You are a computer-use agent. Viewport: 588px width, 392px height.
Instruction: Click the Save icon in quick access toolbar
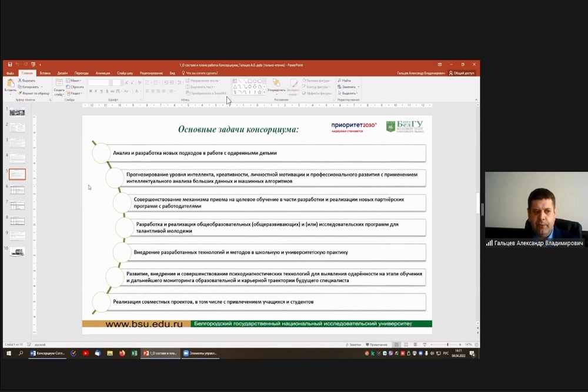coord(11,65)
